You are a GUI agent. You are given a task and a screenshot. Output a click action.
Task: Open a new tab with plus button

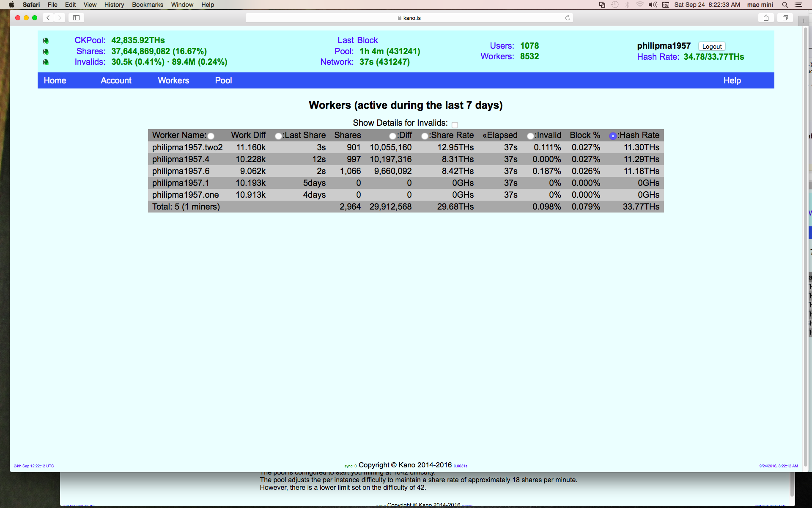[x=804, y=21]
